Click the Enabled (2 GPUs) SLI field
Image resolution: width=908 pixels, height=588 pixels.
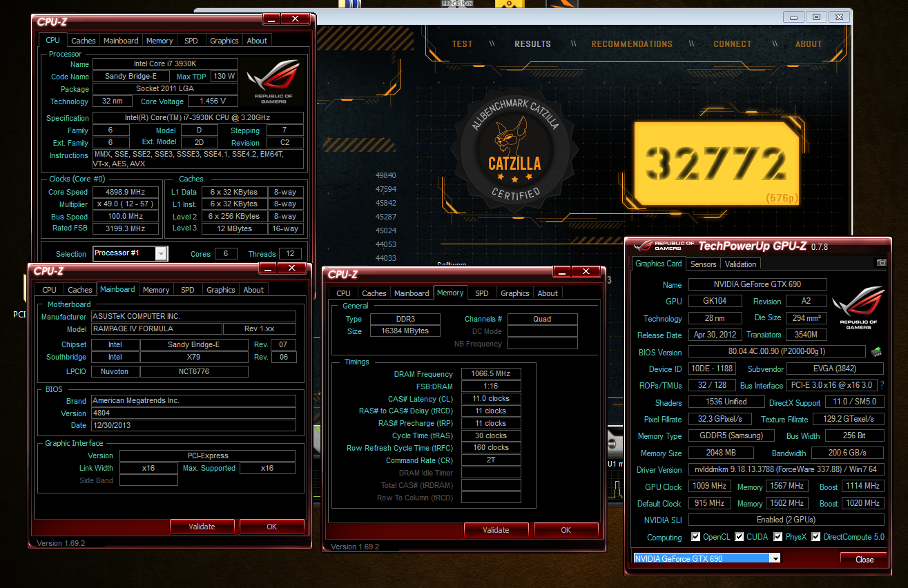[786, 520]
